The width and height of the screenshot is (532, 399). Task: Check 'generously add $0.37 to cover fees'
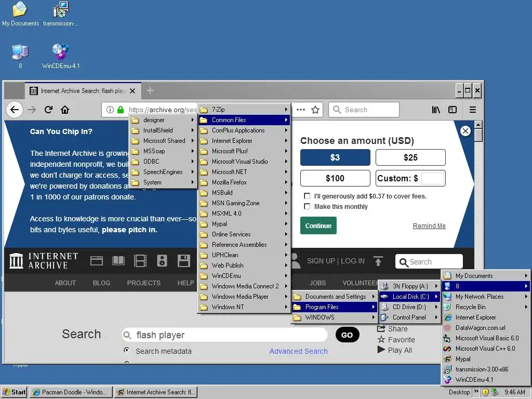pyautogui.click(x=307, y=196)
